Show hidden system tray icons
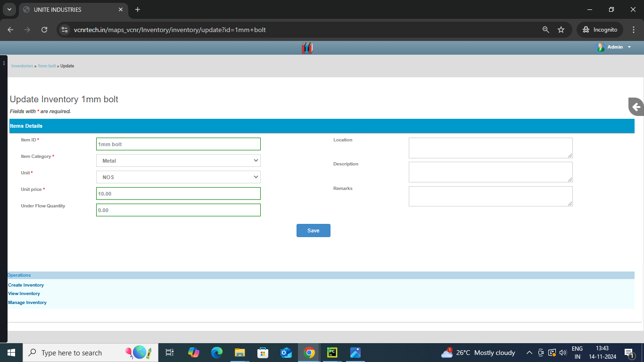Screen dimensions: 644x362 point(529,353)
